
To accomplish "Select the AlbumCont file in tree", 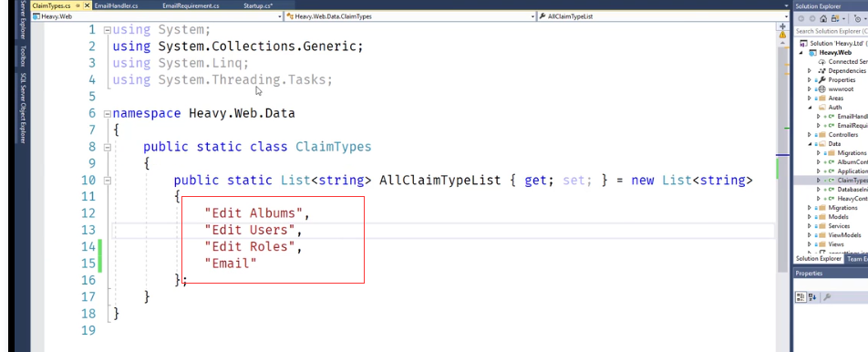I will [x=852, y=162].
